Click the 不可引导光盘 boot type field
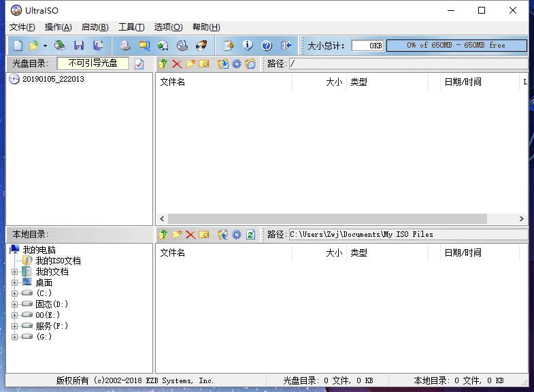 click(93, 63)
